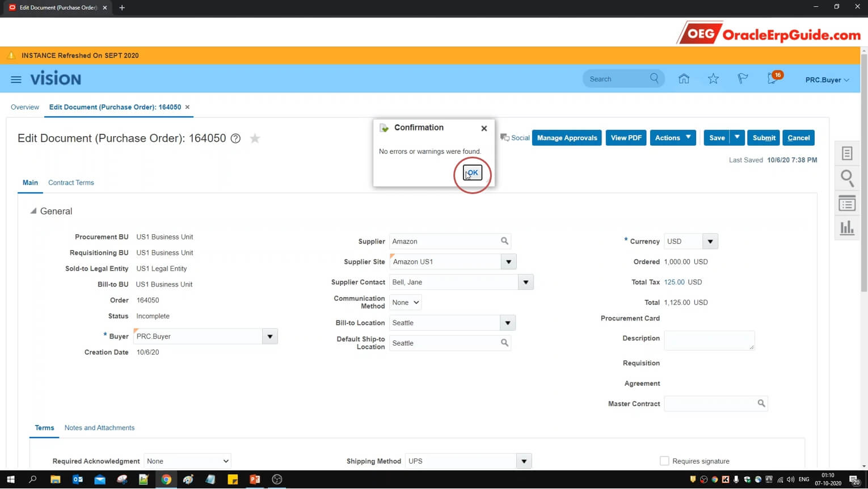Image resolution: width=868 pixels, height=489 pixels.
Task: Expand Buyer dropdown arrow
Action: click(x=270, y=336)
